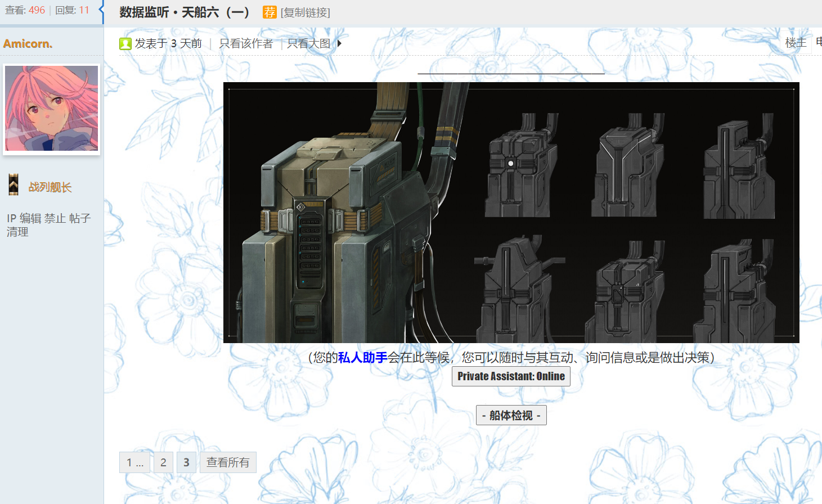This screenshot has height=504, width=822.
Task: Open the Amicorn. username profile link
Action: [28, 43]
